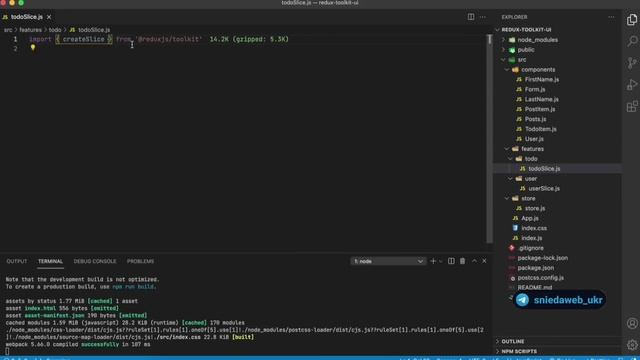
Task: Select todoSlice.js in explorer tree
Action: click(x=558, y=169)
